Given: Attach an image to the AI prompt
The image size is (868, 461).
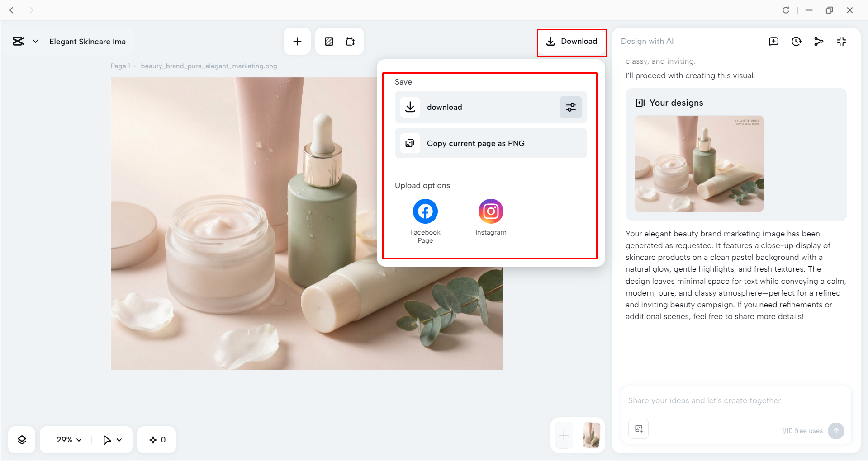Looking at the screenshot, I should (x=639, y=429).
